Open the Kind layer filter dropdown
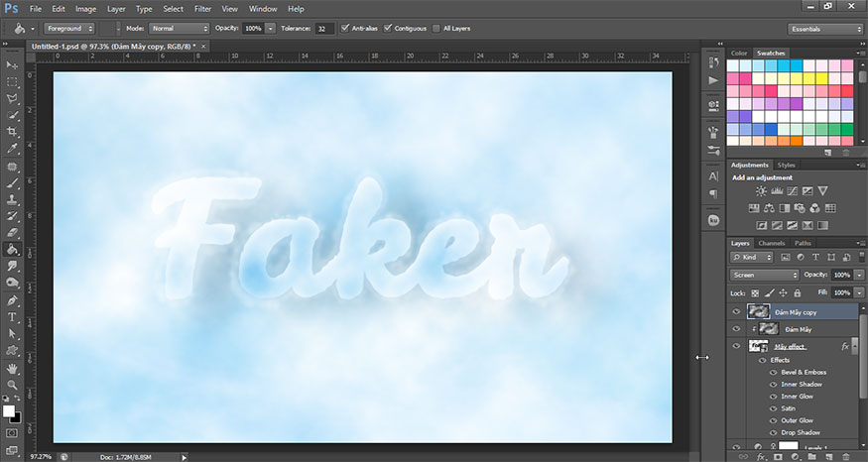Screen dimensions: 868x462 point(752,258)
